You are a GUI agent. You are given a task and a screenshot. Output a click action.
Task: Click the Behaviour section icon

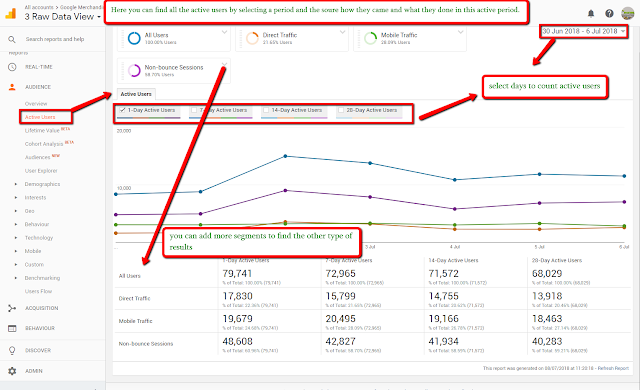click(x=12, y=328)
